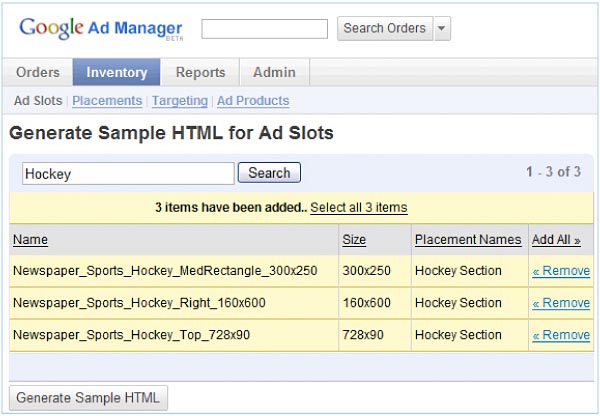The height and width of the screenshot is (416, 600).
Task: Focus the top orders search box
Action: pyautogui.click(x=264, y=29)
